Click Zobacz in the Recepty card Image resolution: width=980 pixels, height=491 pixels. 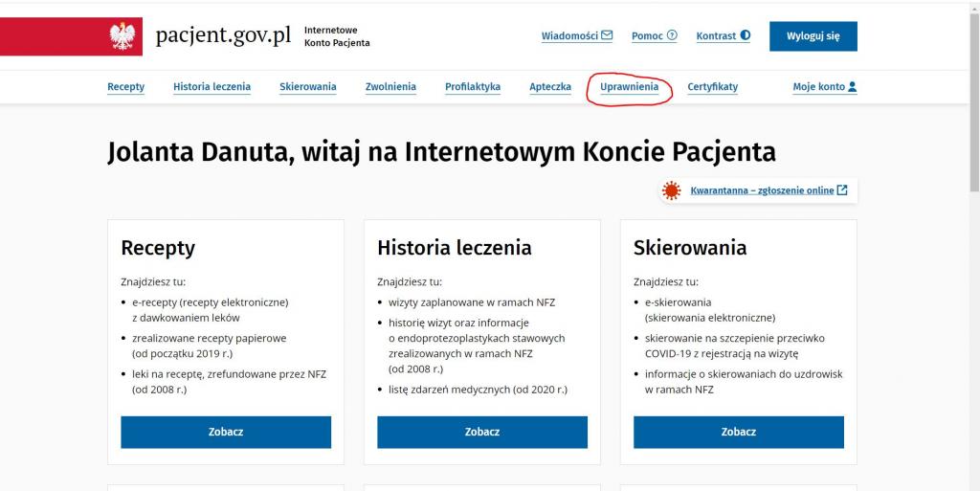226,432
